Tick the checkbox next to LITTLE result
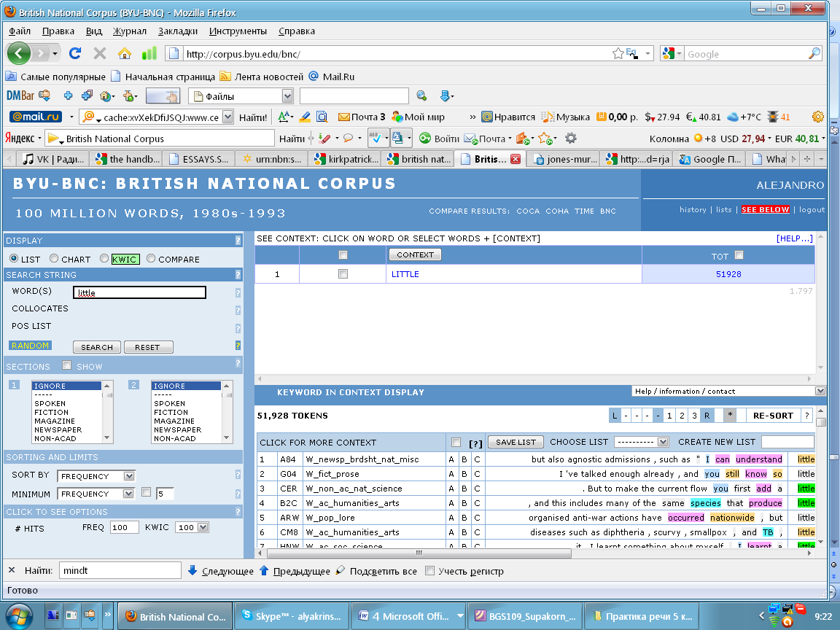840x630 pixels. [343, 274]
